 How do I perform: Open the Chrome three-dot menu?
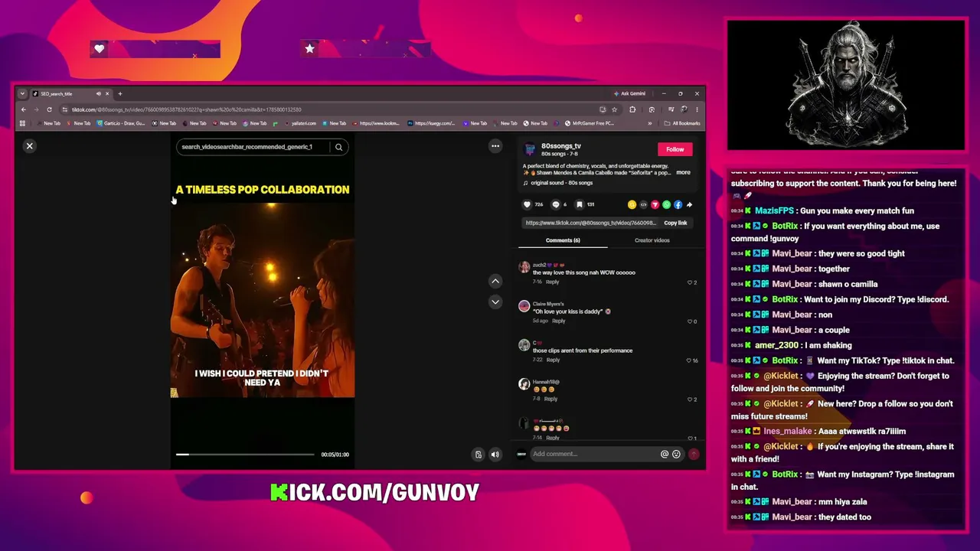697,109
